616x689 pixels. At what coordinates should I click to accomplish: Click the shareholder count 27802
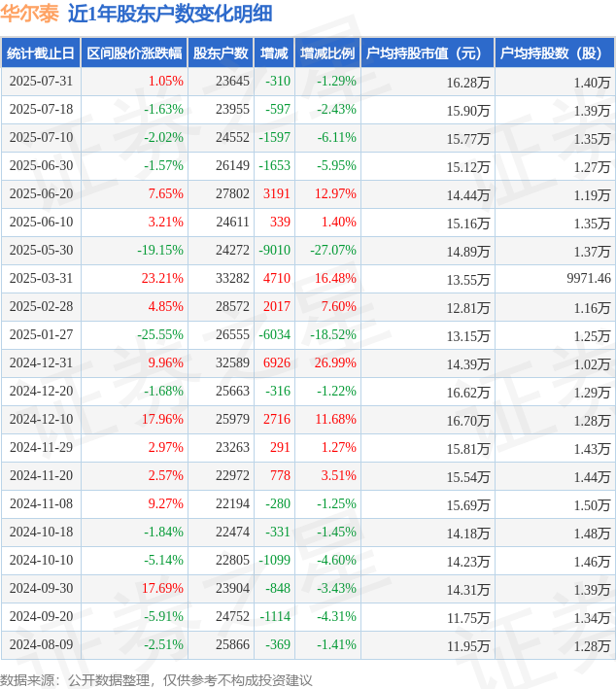click(232, 193)
